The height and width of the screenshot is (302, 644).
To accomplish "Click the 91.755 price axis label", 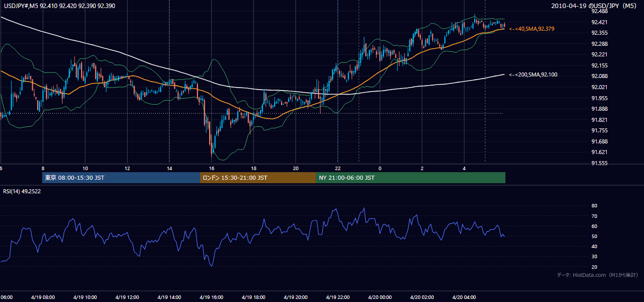I will (x=600, y=130).
